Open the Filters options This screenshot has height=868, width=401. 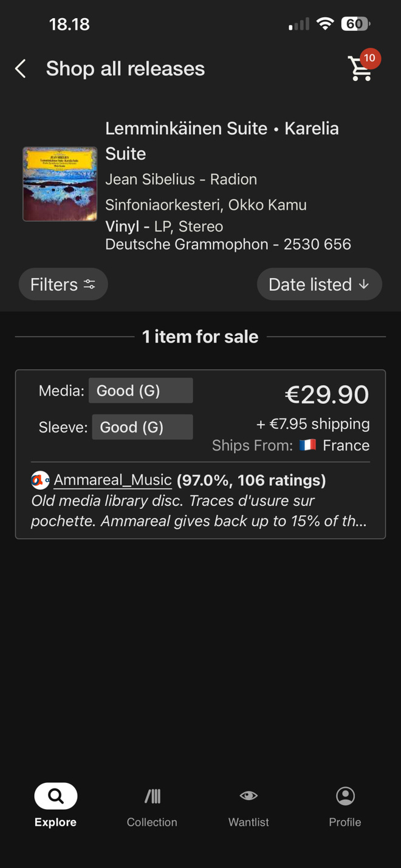coord(63,284)
